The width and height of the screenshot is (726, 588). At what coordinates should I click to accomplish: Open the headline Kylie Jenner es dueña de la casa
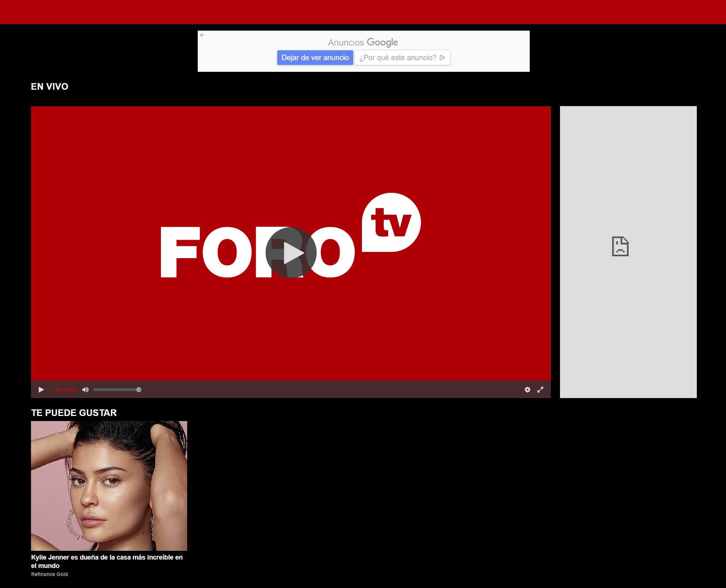[107, 561]
